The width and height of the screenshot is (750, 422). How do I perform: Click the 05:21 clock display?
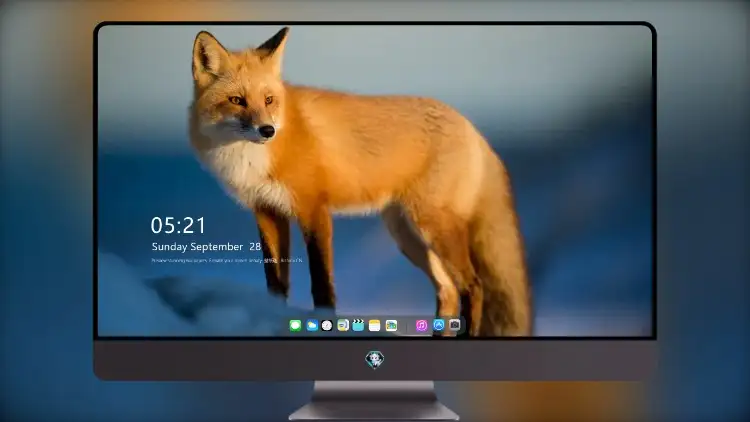pos(178,225)
